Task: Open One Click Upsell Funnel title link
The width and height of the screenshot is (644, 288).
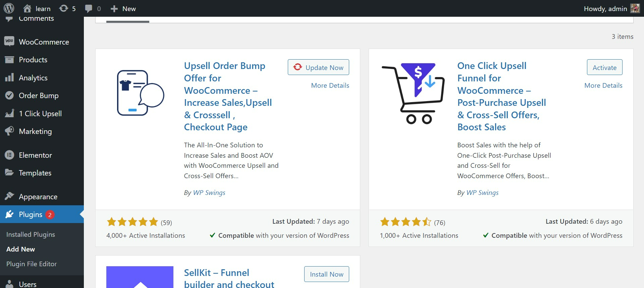Action: 501,96
